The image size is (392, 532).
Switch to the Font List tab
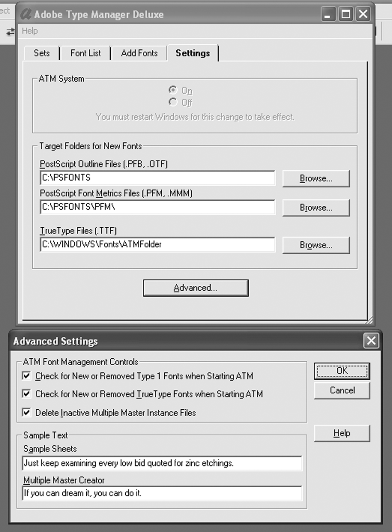coord(85,53)
